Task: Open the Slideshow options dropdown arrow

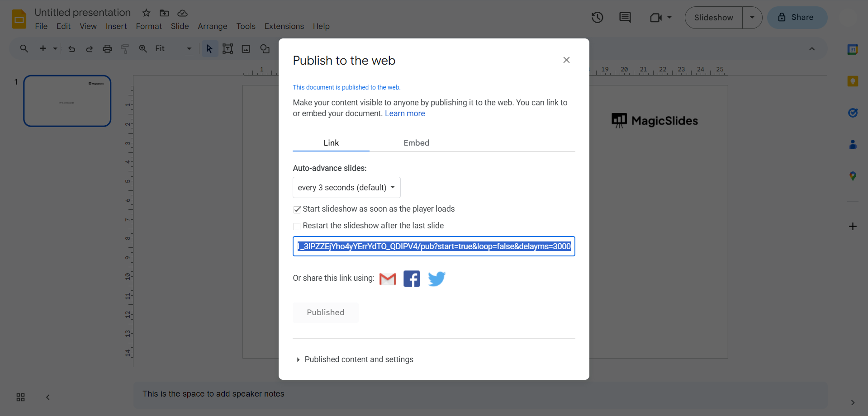Action: pos(752,18)
